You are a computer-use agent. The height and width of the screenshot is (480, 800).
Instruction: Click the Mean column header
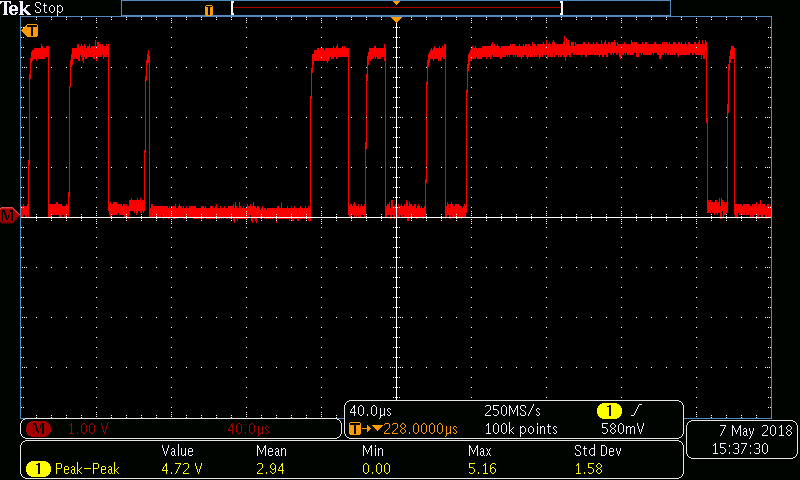pos(271,451)
